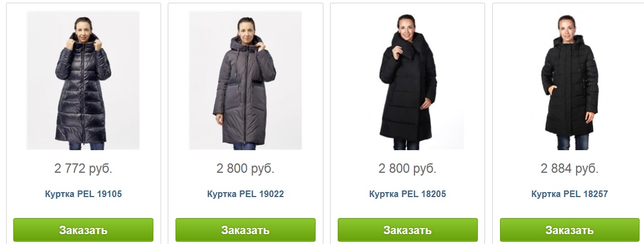
Task: Open the Куртка PEL 18205 product link
Action: [407, 194]
